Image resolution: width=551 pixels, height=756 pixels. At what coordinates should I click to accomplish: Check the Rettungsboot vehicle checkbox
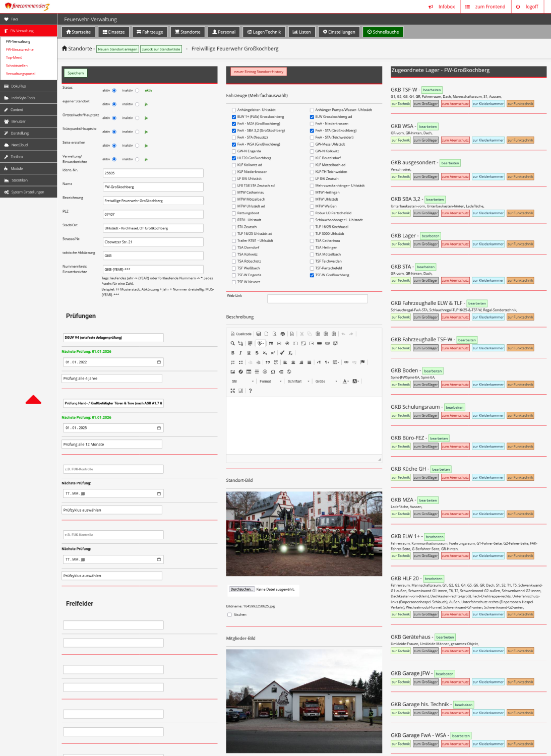(234, 213)
